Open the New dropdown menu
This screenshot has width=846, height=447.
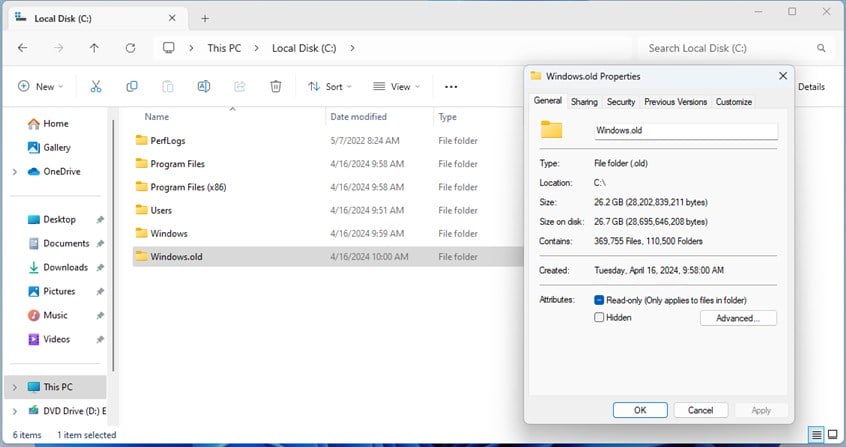(41, 86)
